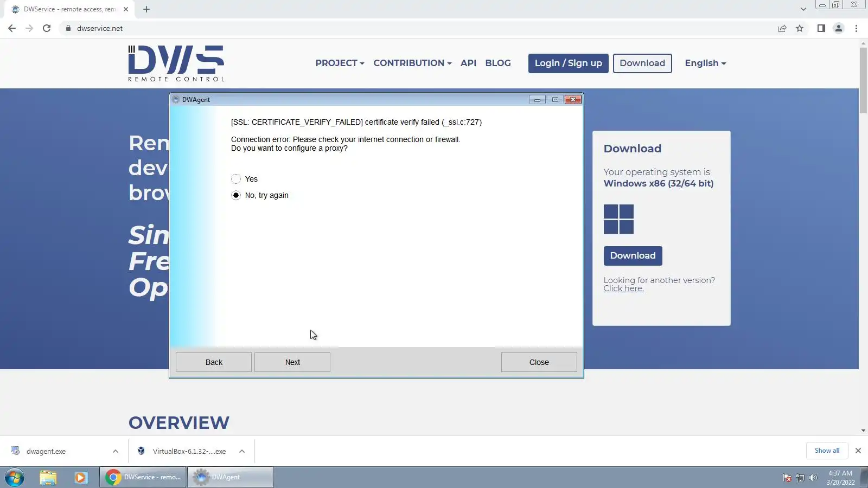Open the volume speaker tray icon

tap(813, 478)
